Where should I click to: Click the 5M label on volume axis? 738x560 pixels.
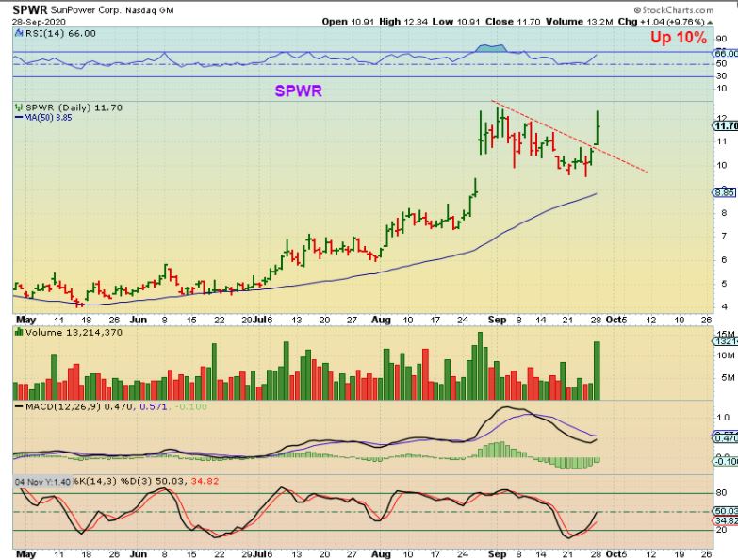(x=728, y=377)
